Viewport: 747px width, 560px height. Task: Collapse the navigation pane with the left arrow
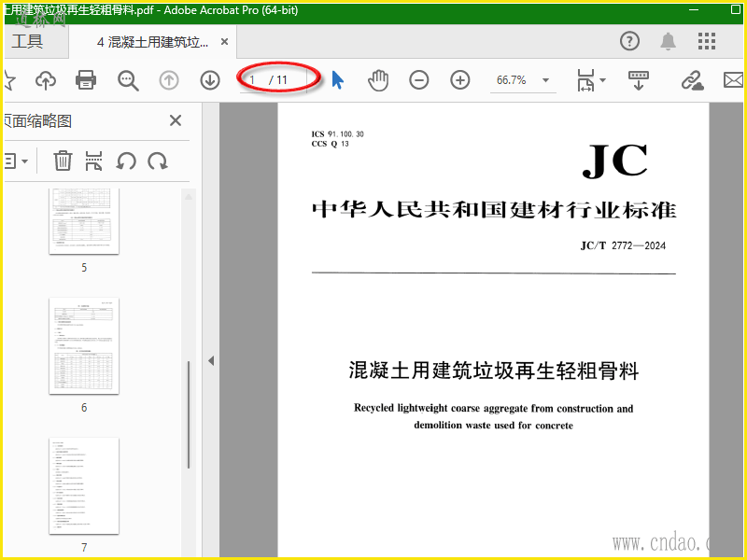click(x=211, y=361)
